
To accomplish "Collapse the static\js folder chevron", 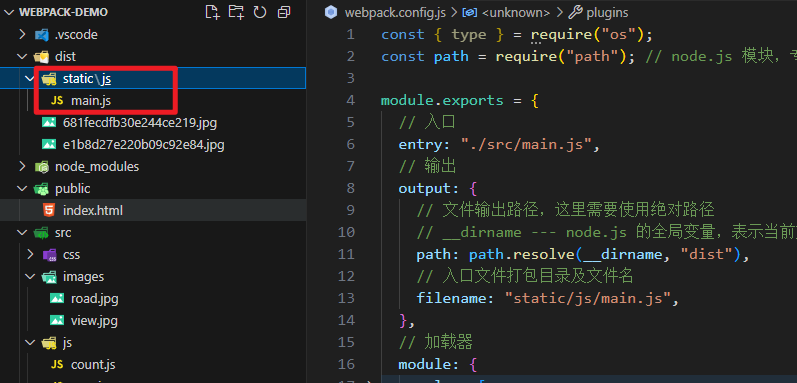I will coord(29,79).
